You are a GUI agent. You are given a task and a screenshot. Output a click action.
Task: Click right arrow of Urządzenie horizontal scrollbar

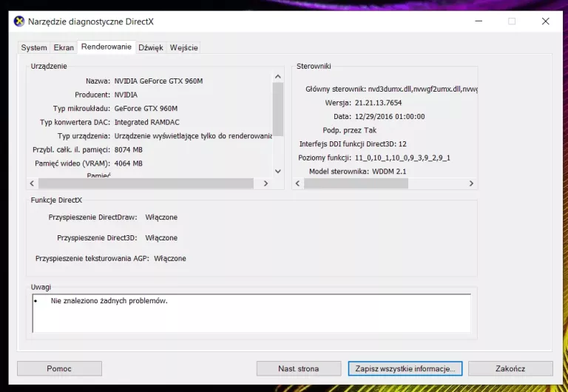(266, 183)
